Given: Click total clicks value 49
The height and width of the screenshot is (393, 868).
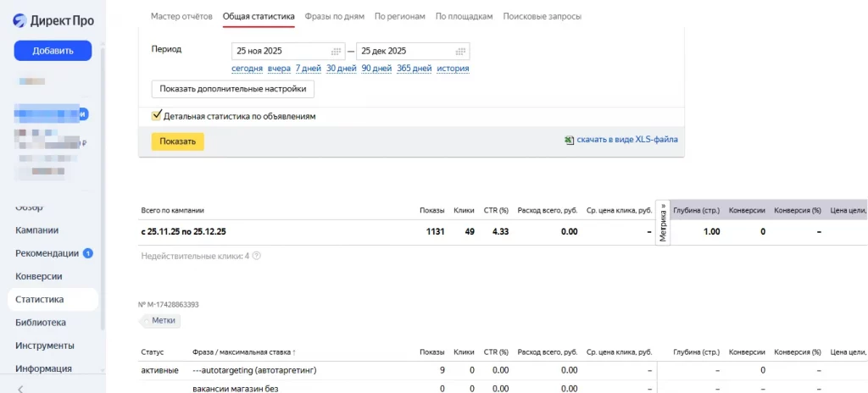Looking at the screenshot, I should 470,232.
